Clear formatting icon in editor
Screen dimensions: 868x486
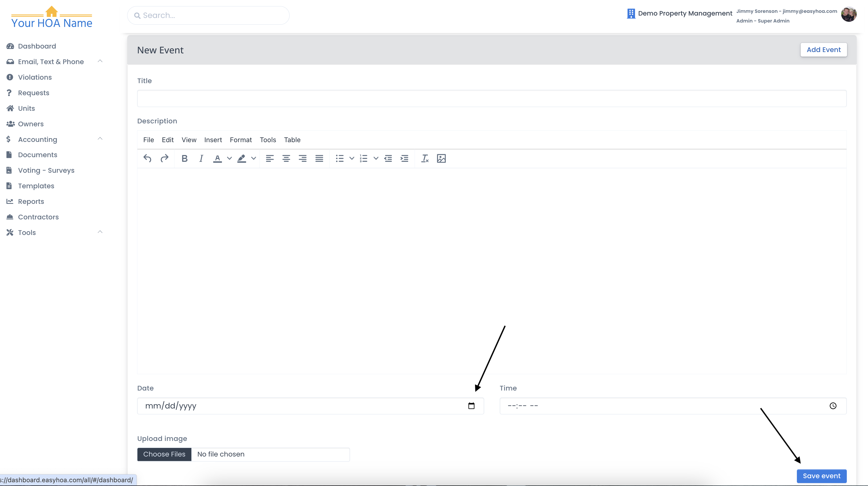[x=425, y=158]
